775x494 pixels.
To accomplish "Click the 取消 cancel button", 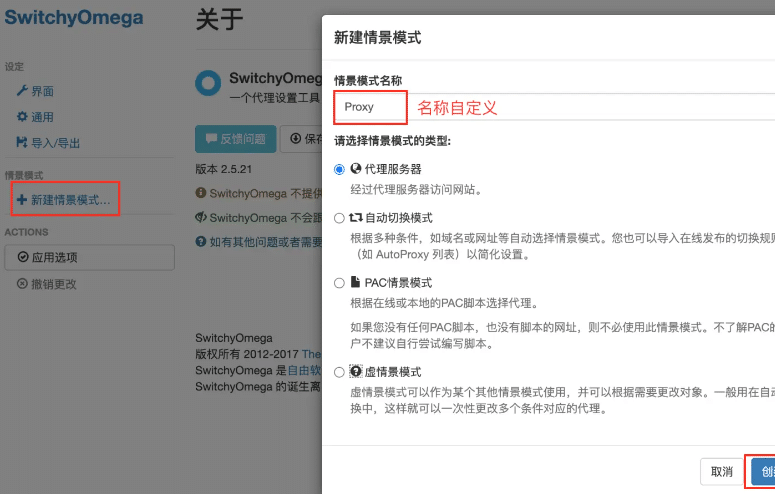I will point(722,472).
